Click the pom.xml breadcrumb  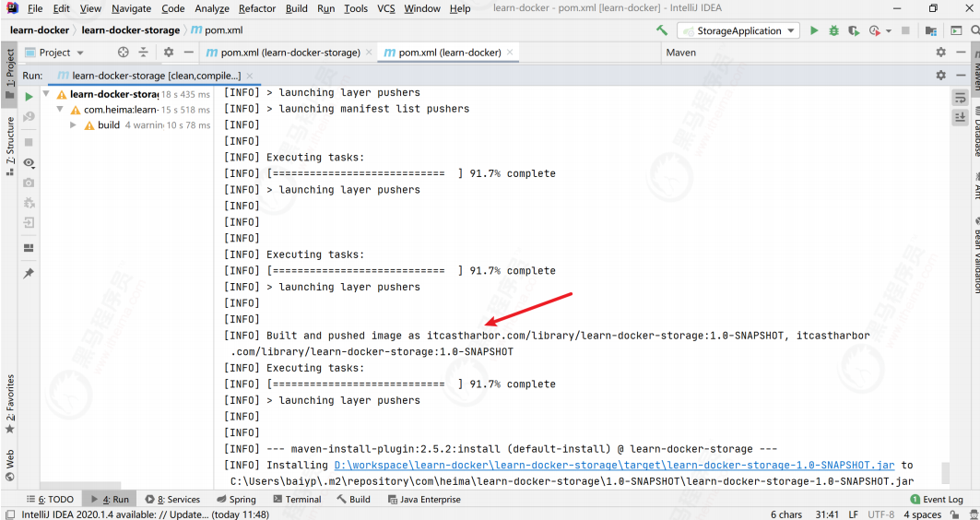point(217,30)
